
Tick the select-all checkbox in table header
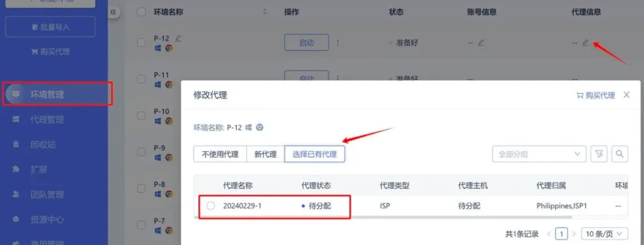(x=141, y=12)
